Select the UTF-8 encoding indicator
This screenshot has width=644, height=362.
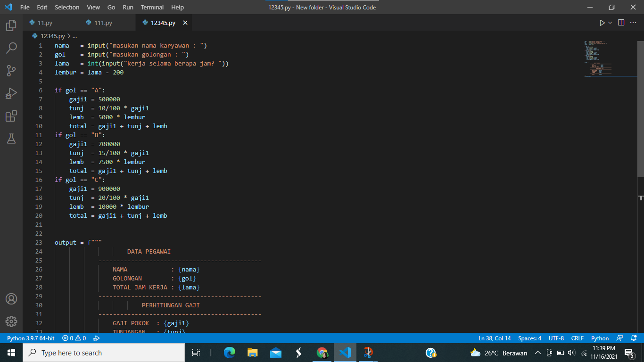(x=556, y=338)
